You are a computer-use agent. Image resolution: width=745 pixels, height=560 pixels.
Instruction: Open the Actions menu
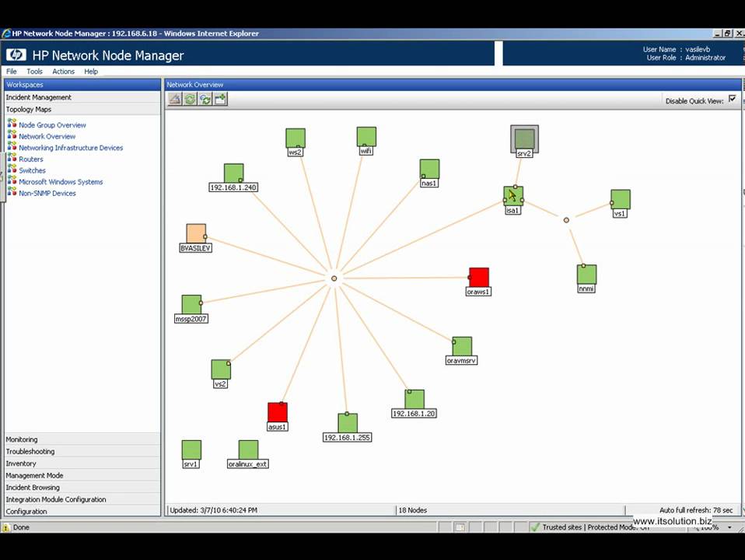tap(63, 72)
